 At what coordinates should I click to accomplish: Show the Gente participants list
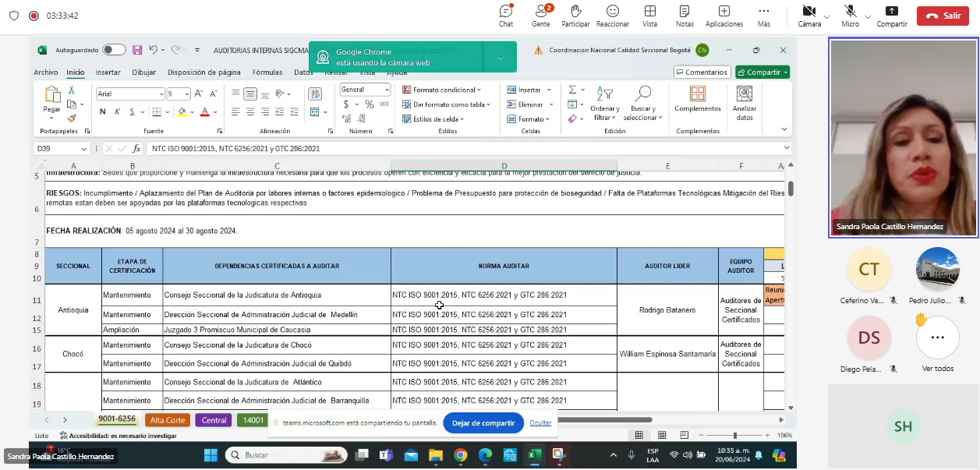[541, 16]
